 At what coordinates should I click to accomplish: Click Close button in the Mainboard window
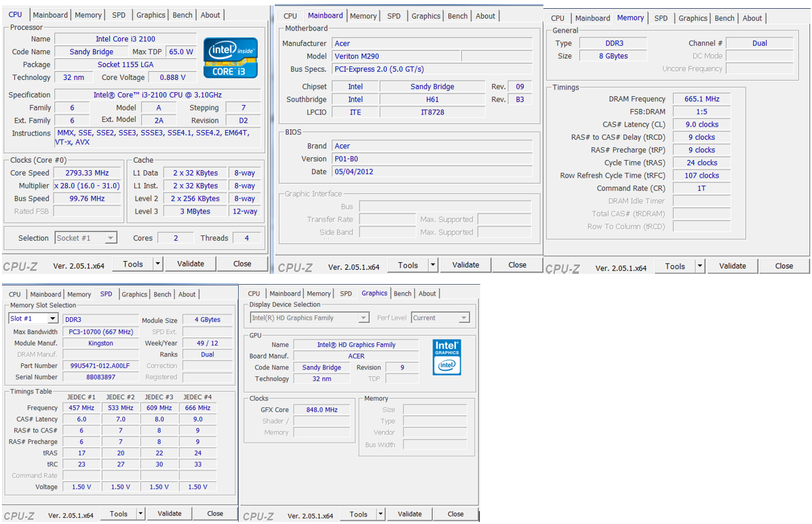coord(518,265)
